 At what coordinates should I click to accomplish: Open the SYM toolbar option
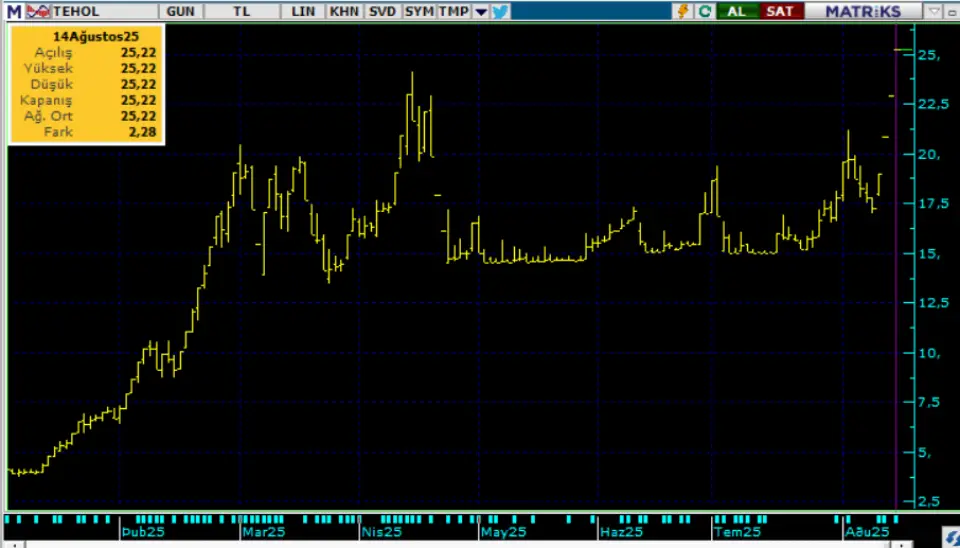coord(419,11)
